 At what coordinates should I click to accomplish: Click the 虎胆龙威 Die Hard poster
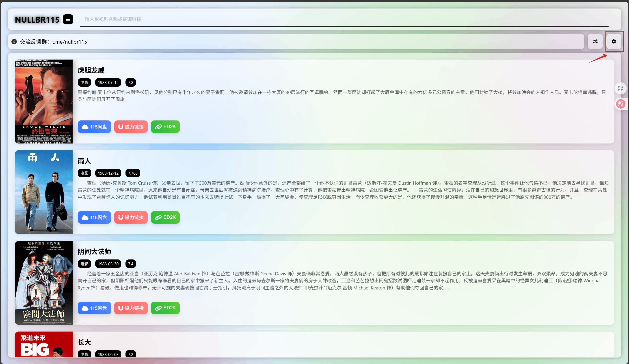(x=44, y=101)
